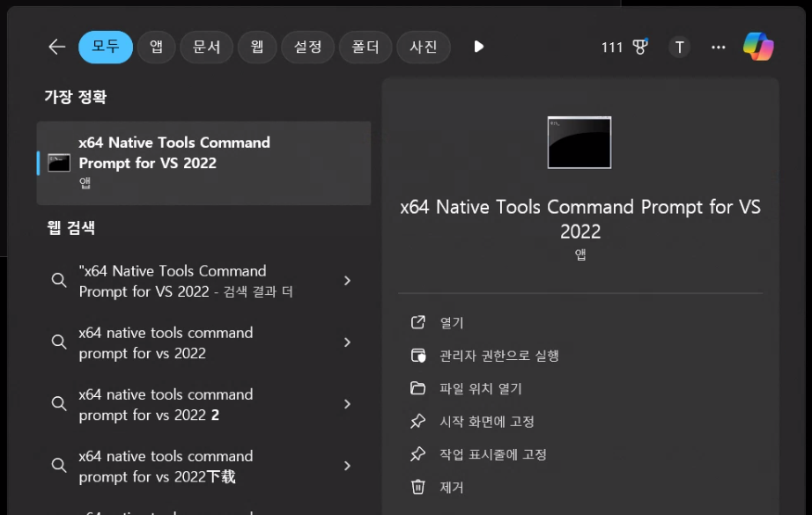Switch to the 문서 filter tab

pos(207,48)
